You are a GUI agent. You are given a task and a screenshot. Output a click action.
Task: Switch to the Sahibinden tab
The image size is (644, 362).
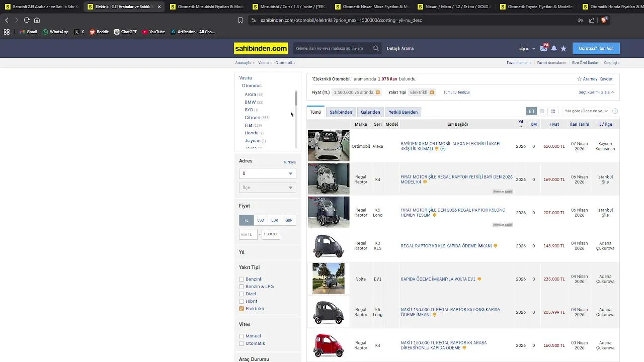pyautogui.click(x=341, y=112)
